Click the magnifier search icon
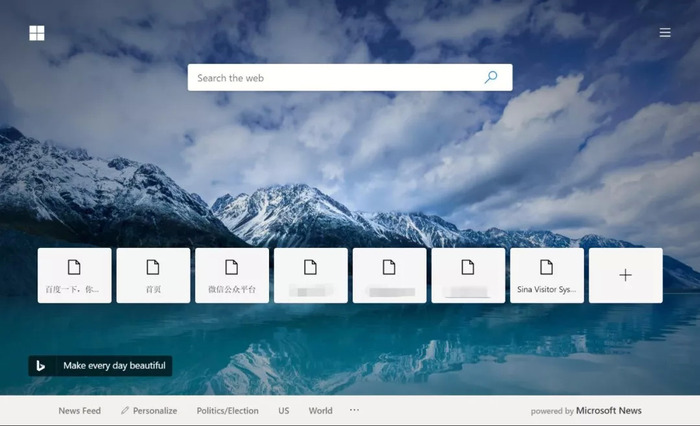This screenshot has height=426, width=700. [x=491, y=77]
